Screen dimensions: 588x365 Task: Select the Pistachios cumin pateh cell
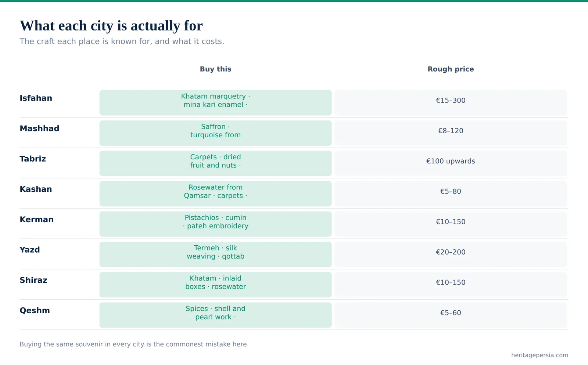215,224
